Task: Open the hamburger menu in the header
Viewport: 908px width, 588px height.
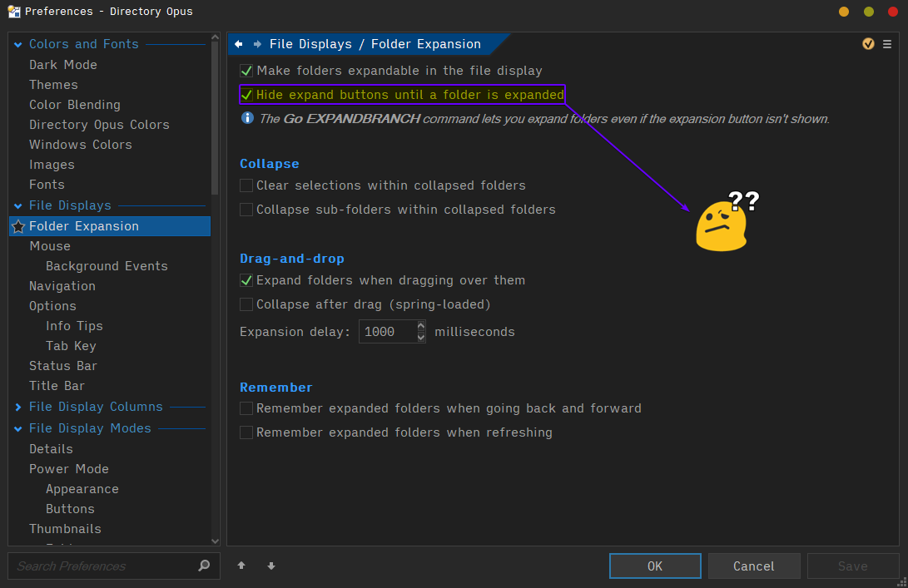Action: (x=887, y=44)
